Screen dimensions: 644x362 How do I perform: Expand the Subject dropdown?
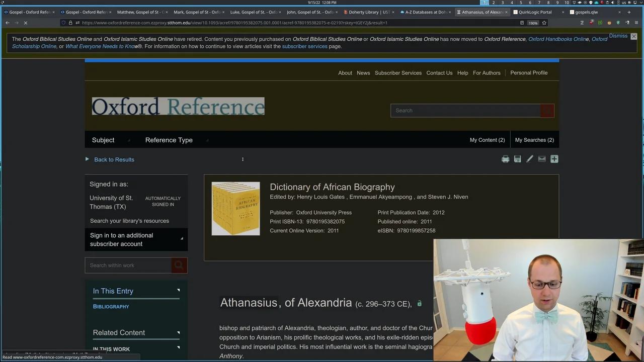103,140
